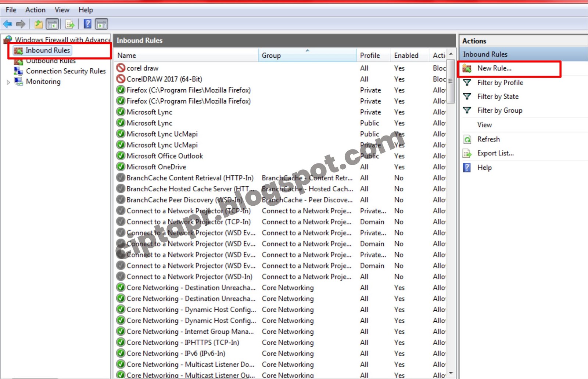Click Filter by Profile action

click(500, 83)
